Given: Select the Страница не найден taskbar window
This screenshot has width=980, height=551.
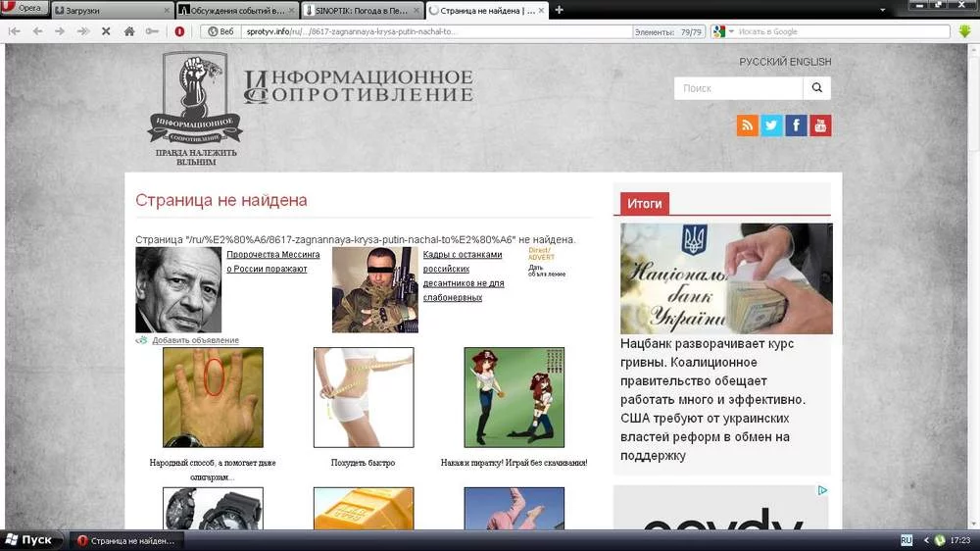Looking at the screenshot, I should click(x=126, y=541).
